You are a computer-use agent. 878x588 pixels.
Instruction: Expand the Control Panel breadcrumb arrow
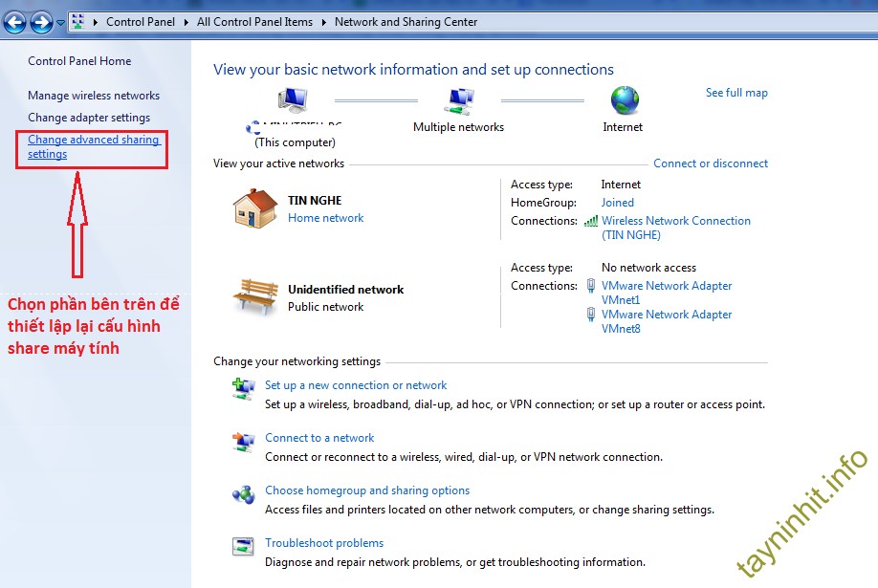click(187, 22)
